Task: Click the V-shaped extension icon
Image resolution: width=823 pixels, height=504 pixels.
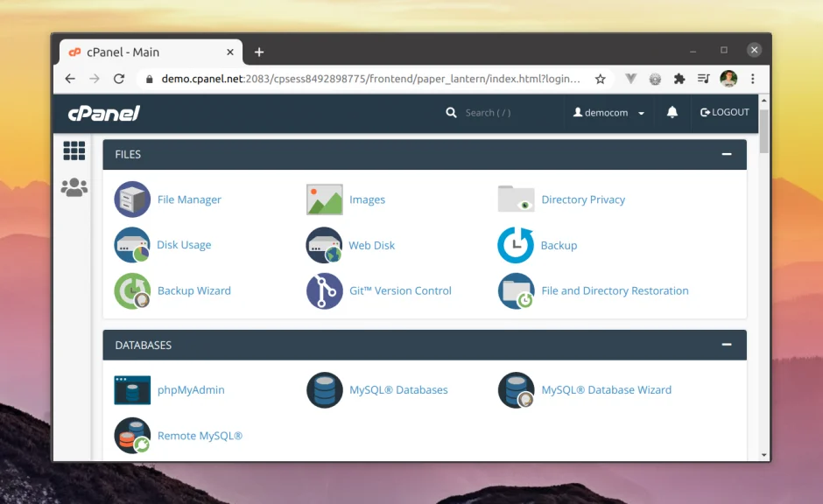Action: click(630, 80)
